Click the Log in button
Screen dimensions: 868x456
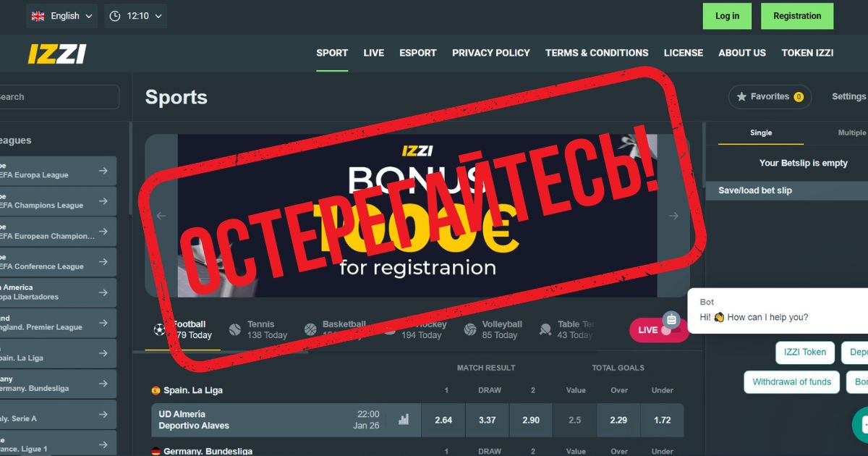727,16
